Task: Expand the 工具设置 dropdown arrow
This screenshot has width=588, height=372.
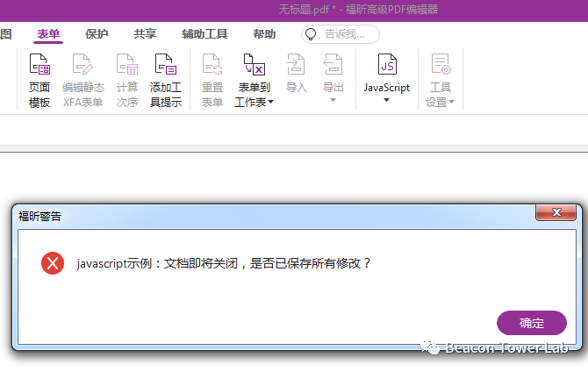Action: click(451, 102)
